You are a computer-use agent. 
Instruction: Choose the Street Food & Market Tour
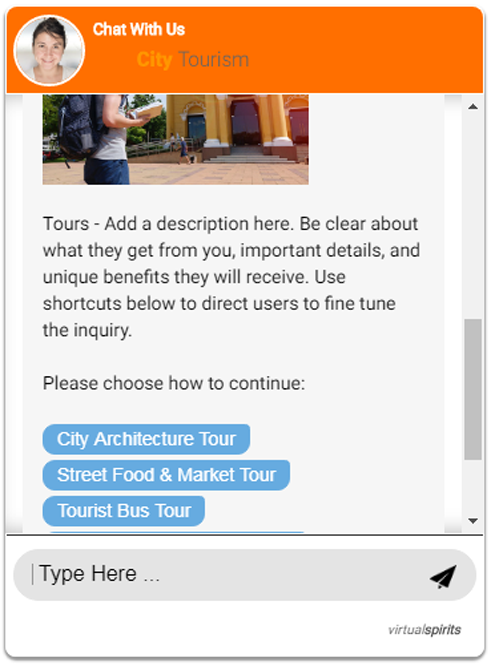(x=166, y=475)
